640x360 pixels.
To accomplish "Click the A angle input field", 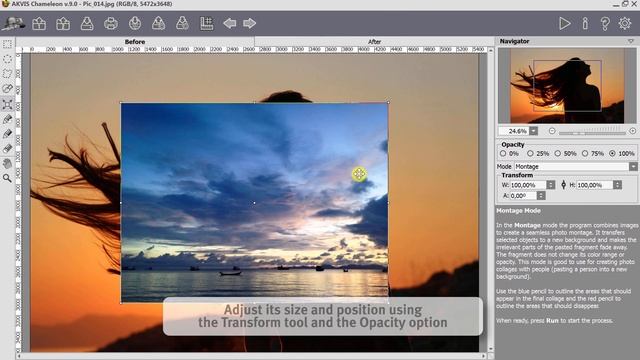I will point(523,196).
